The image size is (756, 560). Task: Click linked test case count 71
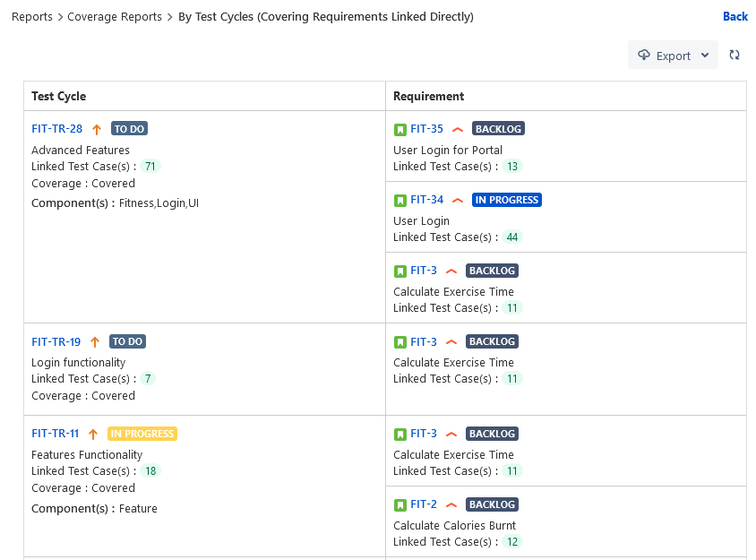point(150,167)
